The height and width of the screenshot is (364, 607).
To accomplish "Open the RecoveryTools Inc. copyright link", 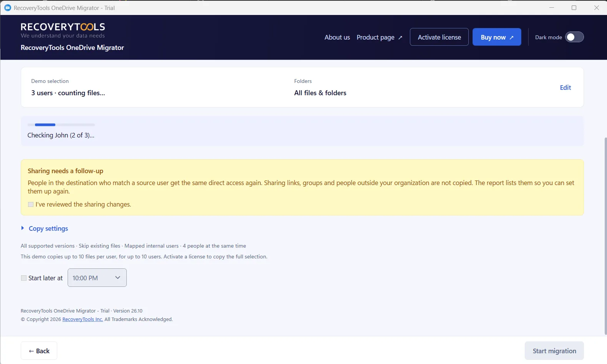I will click(83, 319).
